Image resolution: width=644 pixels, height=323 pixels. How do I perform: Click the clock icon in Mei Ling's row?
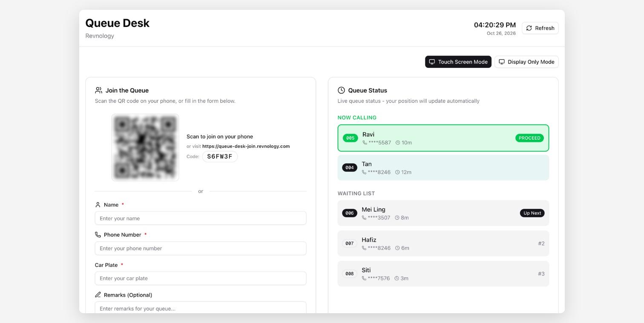397,218
